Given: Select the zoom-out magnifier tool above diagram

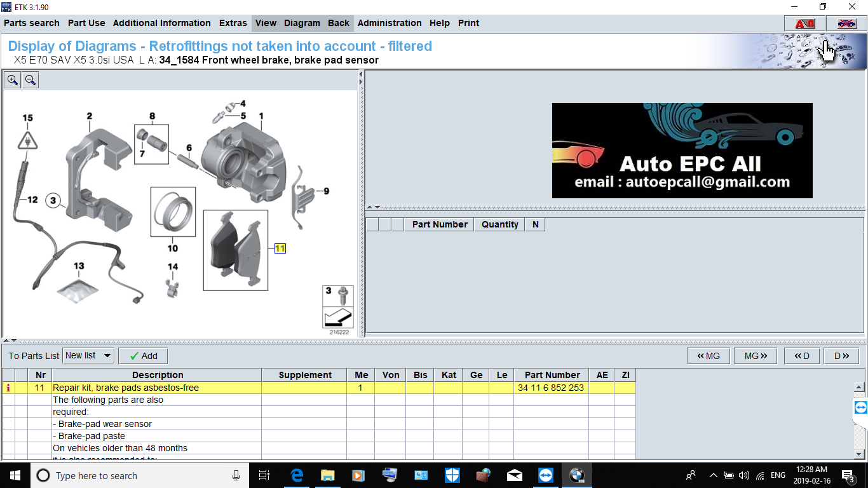Looking at the screenshot, I should [30, 79].
